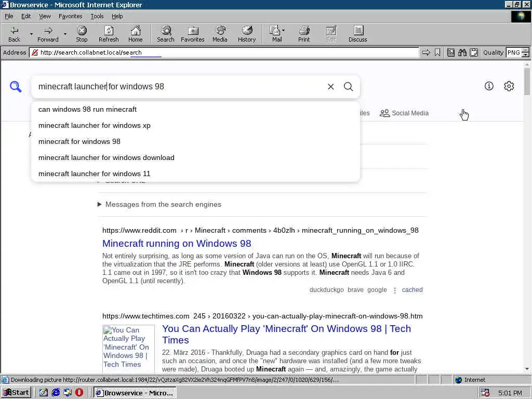Open the Windows Start button
This screenshot has width=532, height=399.
pyautogui.click(x=16, y=393)
